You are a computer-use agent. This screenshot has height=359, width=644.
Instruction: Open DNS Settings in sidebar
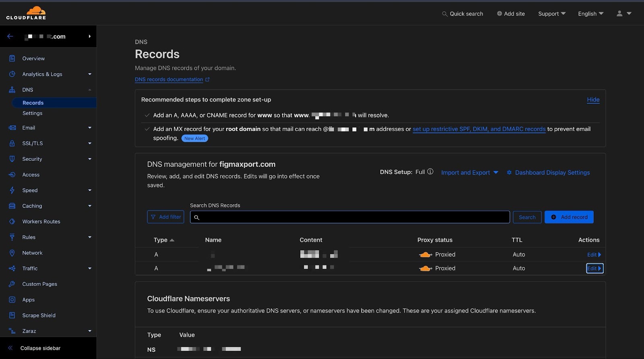pyautogui.click(x=32, y=113)
